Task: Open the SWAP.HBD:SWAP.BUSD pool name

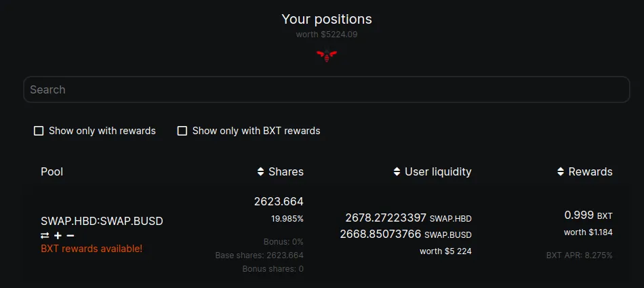Action: (x=102, y=221)
